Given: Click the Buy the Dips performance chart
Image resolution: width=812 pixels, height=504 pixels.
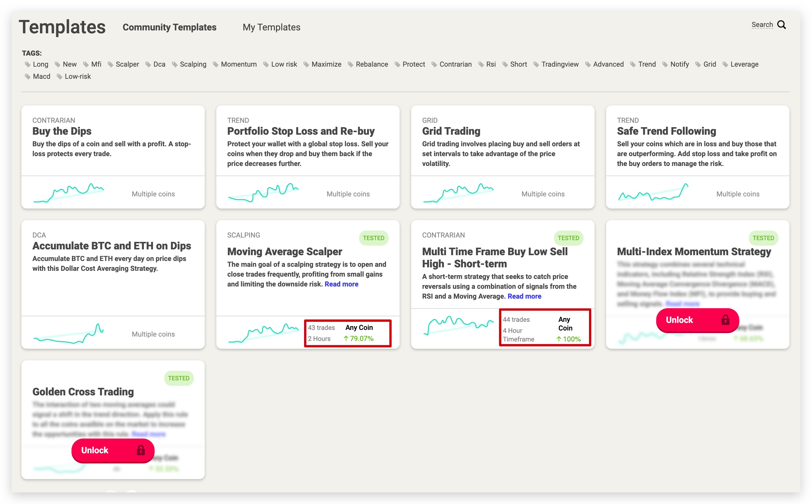Looking at the screenshot, I should [x=69, y=193].
